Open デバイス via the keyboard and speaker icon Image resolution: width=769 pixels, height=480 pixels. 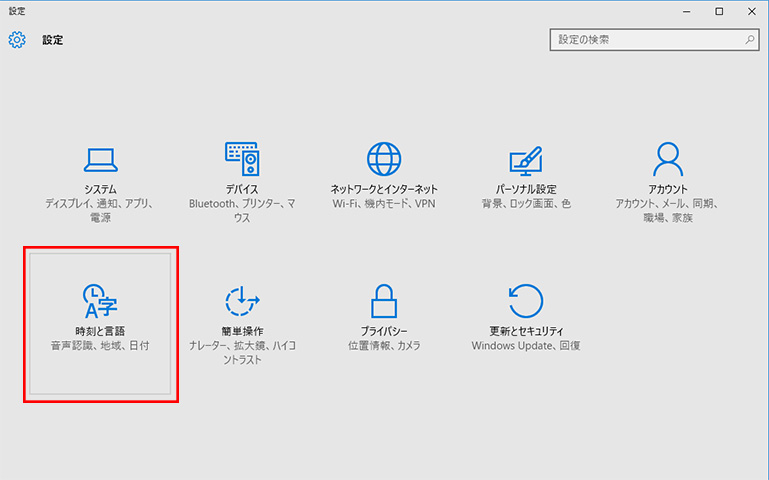[242, 159]
